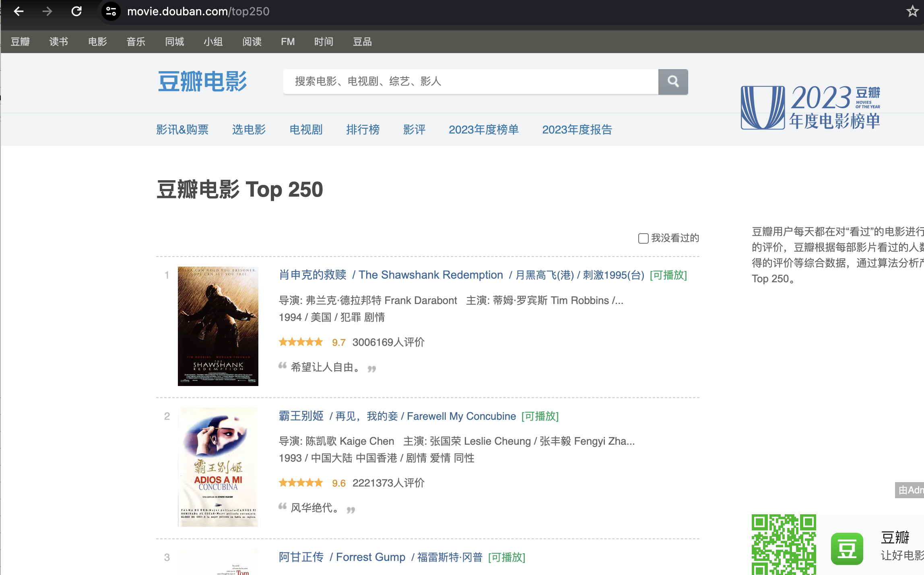
Task: Enable the 我没看过的 checkbox
Action: (x=643, y=238)
